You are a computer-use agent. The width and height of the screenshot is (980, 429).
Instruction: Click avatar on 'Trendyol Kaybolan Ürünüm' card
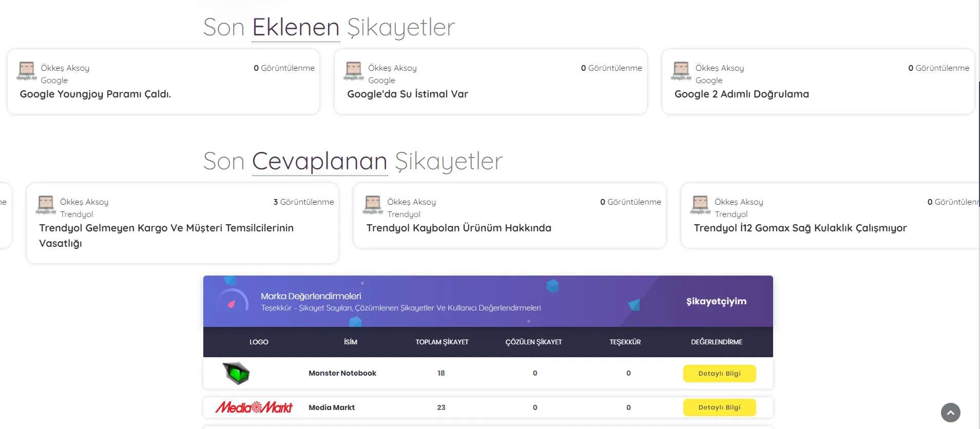[373, 205]
